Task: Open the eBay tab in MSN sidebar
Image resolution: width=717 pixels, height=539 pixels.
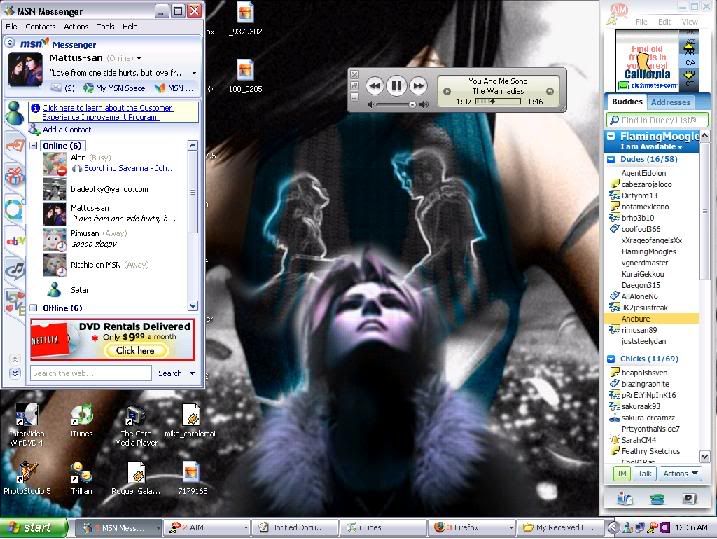Action: pyautogui.click(x=15, y=240)
